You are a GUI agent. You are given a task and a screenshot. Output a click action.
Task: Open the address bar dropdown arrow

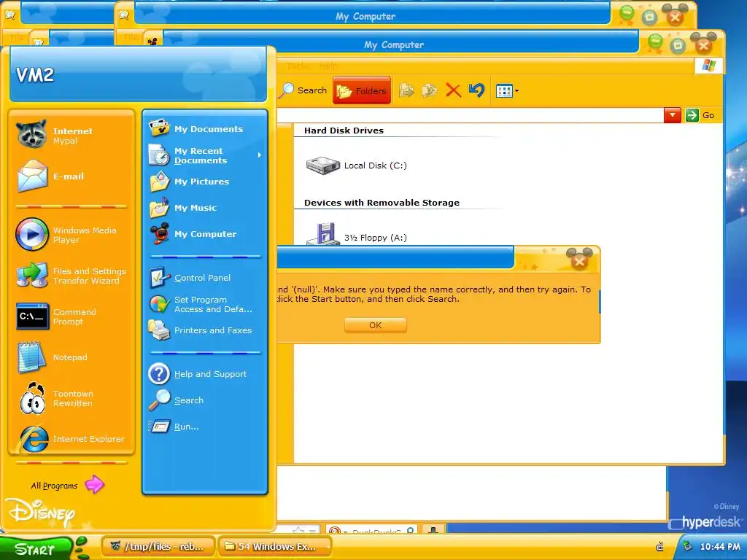pos(672,115)
